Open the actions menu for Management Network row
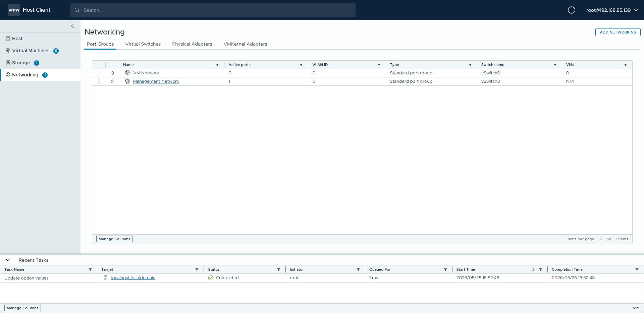The image size is (644, 313). click(99, 81)
